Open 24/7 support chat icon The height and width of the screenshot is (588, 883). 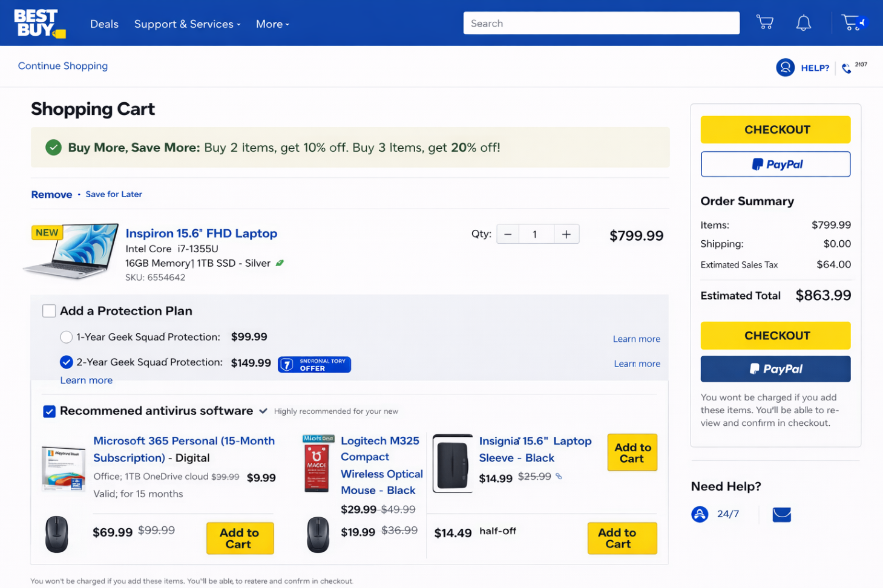tap(700, 514)
